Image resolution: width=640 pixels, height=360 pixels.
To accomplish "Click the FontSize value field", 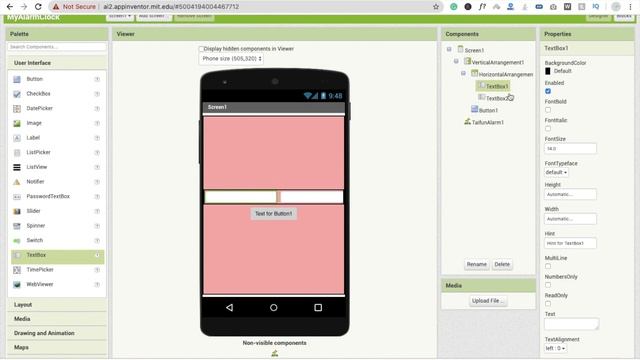I will tap(570, 149).
